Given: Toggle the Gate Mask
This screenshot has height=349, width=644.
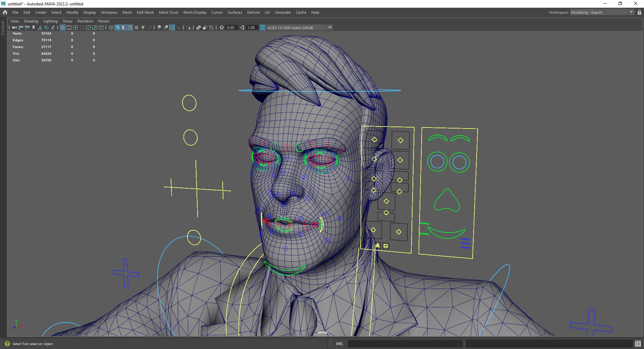Looking at the screenshot, I should 82,28.
